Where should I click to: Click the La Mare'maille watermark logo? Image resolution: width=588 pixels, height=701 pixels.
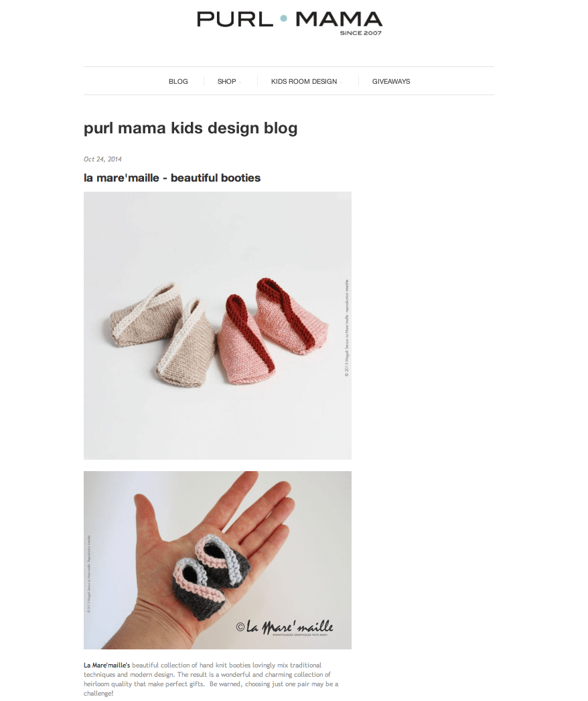click(x=284, y=627)
